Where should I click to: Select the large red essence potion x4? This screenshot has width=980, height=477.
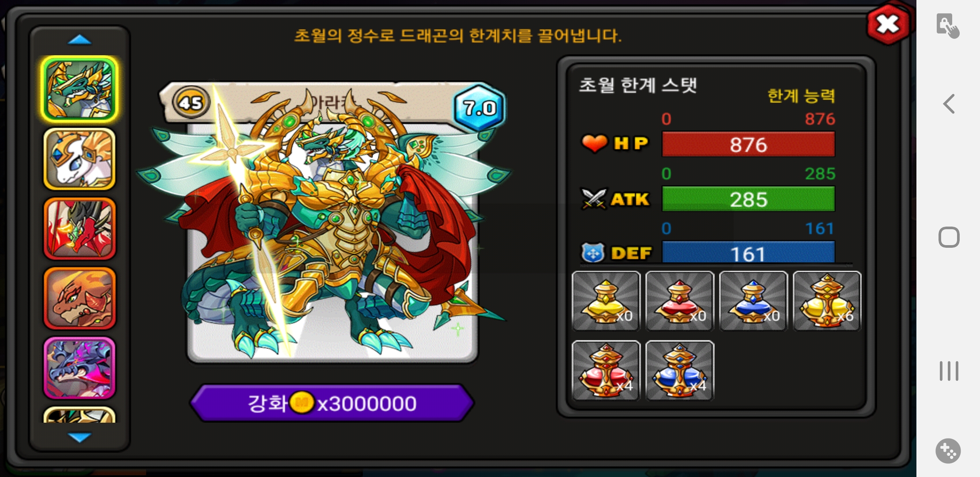606,371
